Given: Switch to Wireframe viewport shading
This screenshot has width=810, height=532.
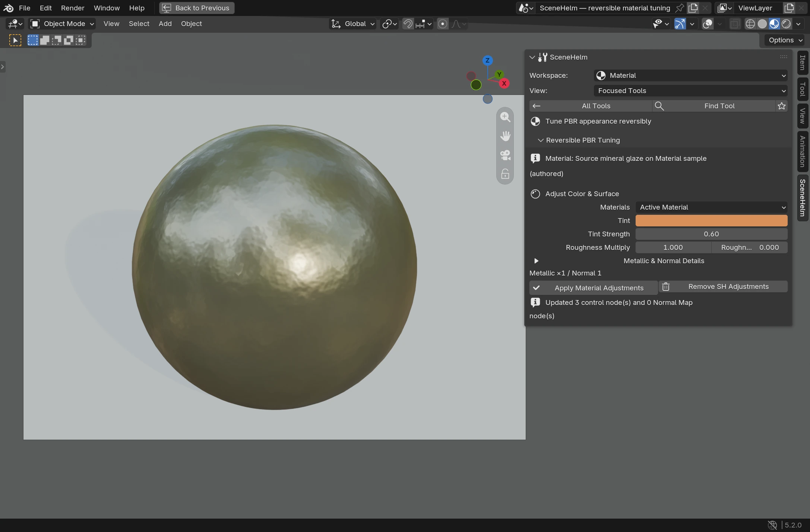Looking at the screenshot, I should pyautogui.click(x=750, y=24).
